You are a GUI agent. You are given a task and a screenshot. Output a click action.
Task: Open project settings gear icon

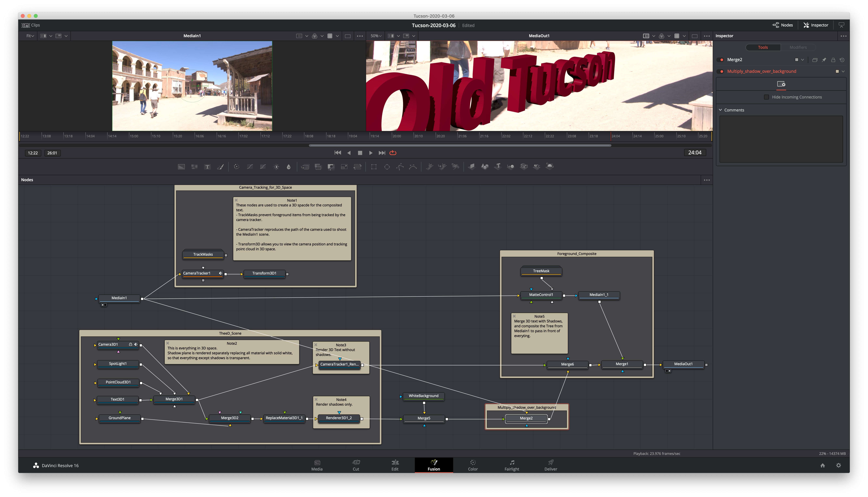point(838,465)
